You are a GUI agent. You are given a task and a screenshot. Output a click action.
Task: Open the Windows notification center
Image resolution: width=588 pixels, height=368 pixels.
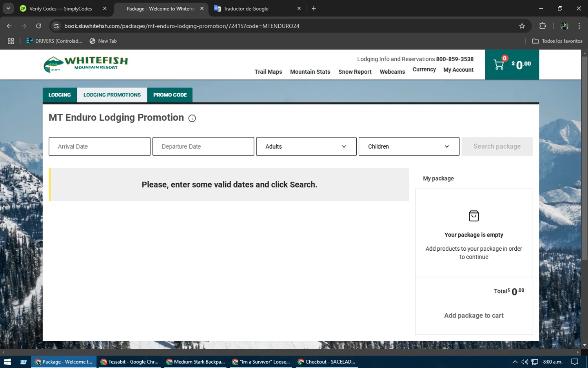point(575,362)
